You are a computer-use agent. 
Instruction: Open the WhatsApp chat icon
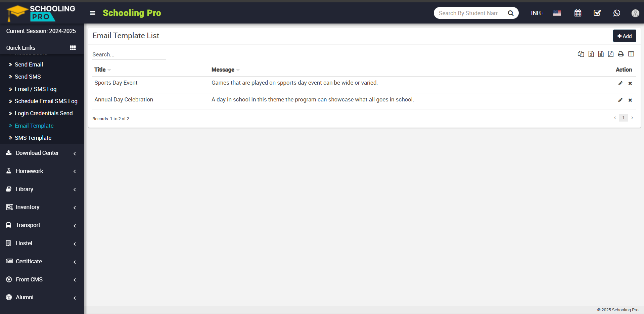pos(617,13)
